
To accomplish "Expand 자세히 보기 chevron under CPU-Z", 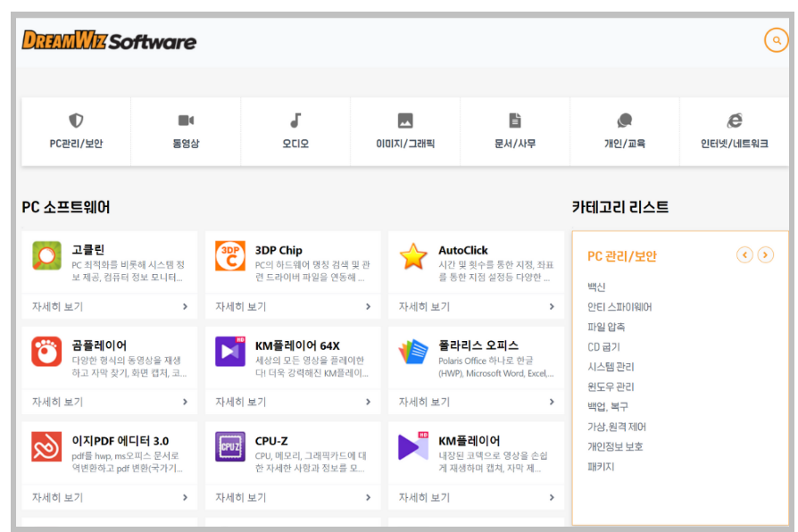I will [x=369, y=497].
